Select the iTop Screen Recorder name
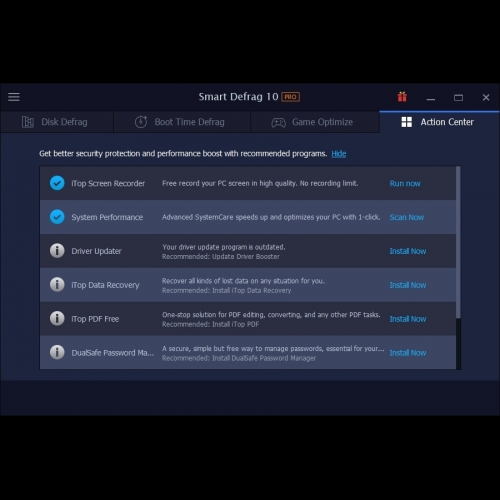Image resolution: width=500 pixels, height=500 pixels. 108,183
